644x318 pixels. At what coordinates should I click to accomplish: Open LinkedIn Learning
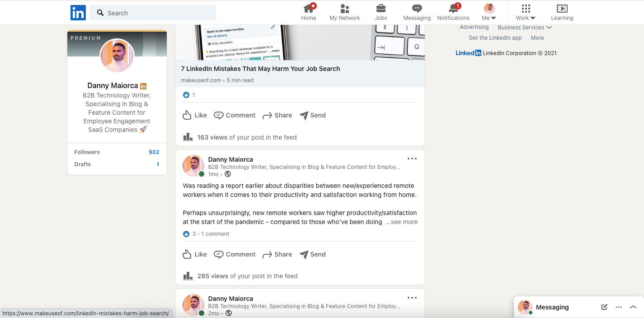coord(562,11)
